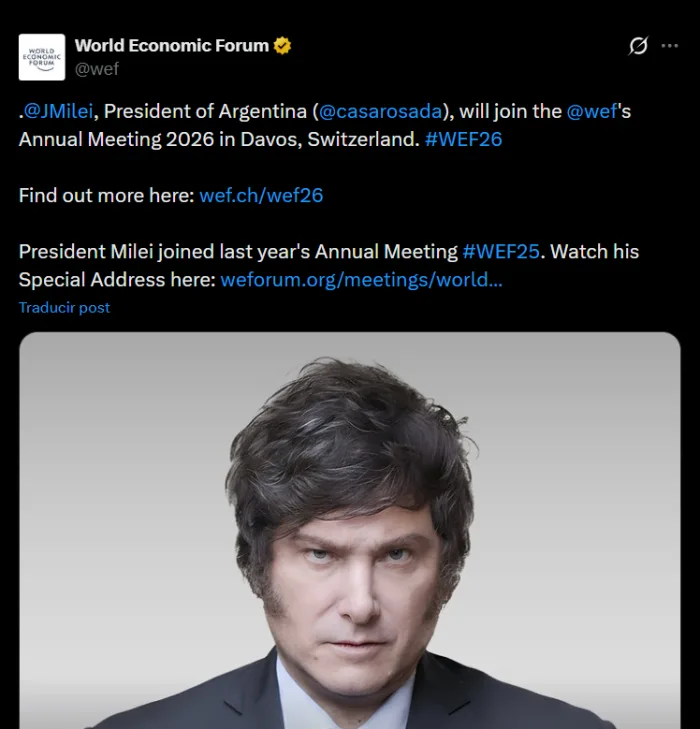The height and width of the screenshot is (729, 700).
Task: Open the @JMilei mention
Action: [59, 112]
